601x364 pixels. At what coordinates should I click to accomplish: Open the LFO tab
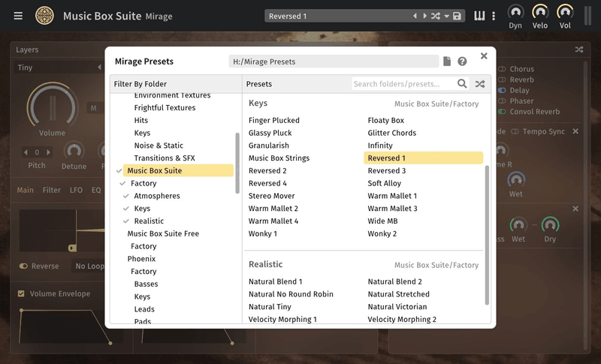pyautogui.click(x=76, y=191)
